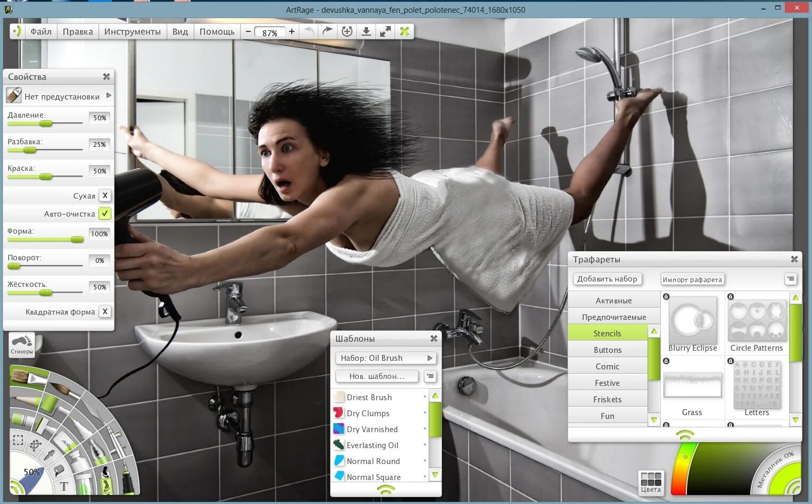The image size is (812, 504).
Task: Click the Жёсткость stiffness slider
Action: pos(45,292)
